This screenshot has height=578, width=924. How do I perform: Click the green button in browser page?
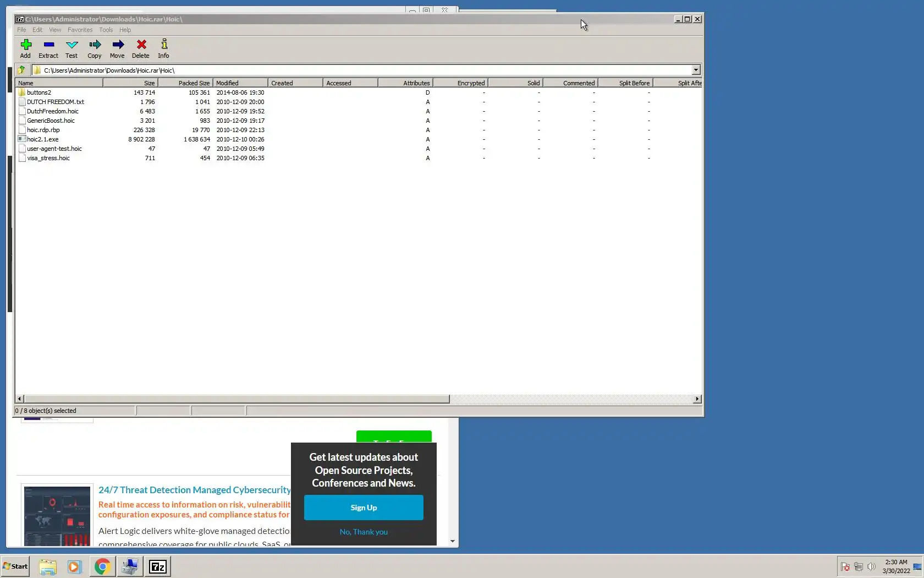394,437
